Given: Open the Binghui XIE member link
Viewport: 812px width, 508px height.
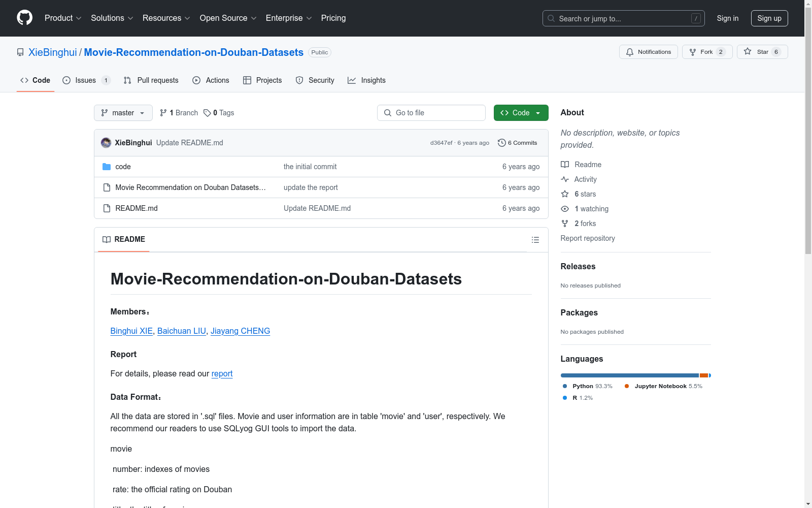Looking at the screenshot, I should [x=131, y=331].
